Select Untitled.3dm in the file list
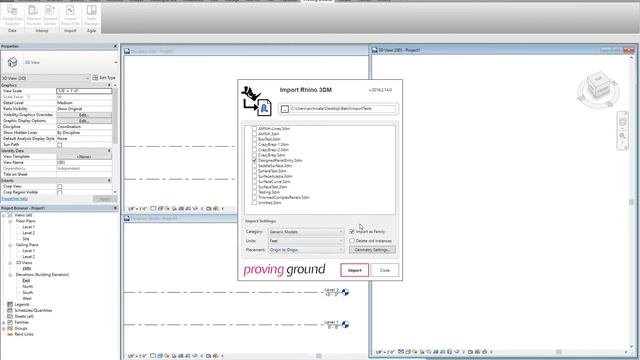 click(269, 203)
